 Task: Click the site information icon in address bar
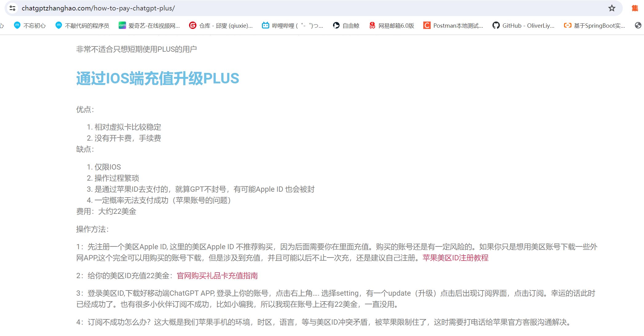[12, 8]
